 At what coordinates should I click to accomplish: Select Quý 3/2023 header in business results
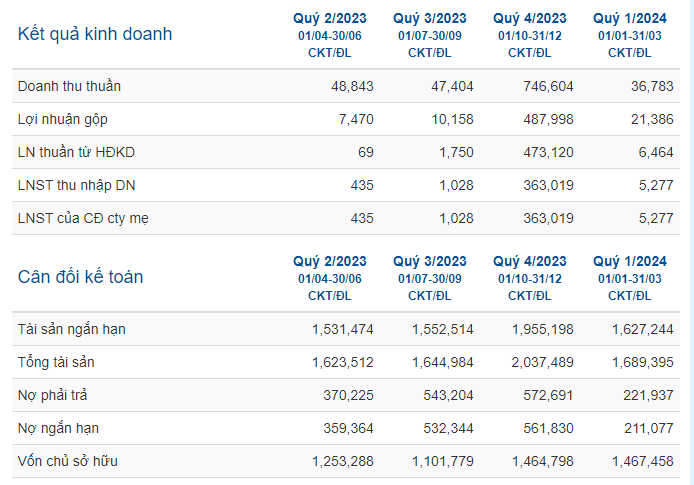[x=430, y=18]
